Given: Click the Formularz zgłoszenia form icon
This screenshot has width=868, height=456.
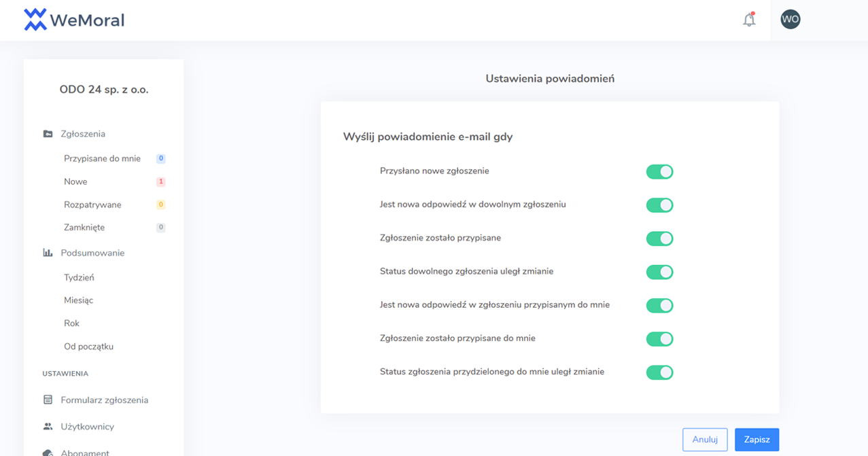Looking at the screenshot, I should (x=48, y=400).
